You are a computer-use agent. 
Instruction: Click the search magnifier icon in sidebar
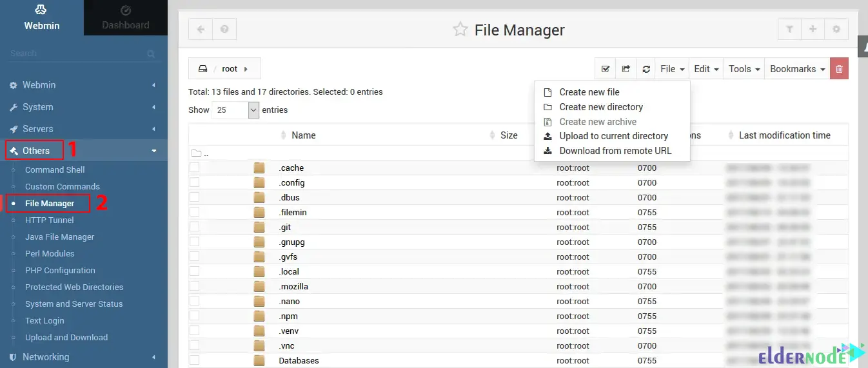tap(151, 54)
